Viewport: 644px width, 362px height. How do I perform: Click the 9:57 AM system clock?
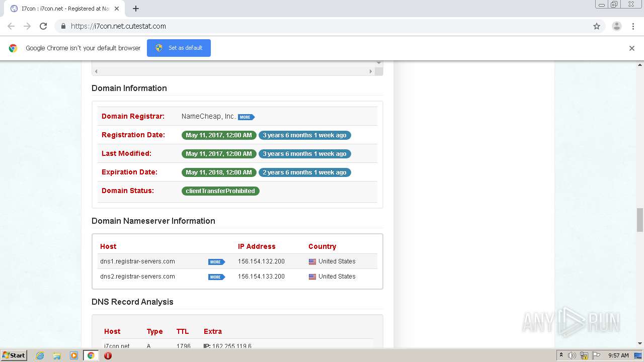(x=618, y=355)
